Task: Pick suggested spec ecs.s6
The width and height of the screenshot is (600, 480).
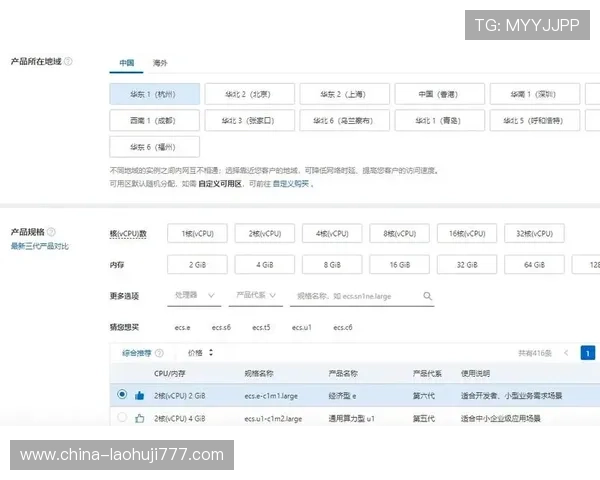Action: point(221,328)
